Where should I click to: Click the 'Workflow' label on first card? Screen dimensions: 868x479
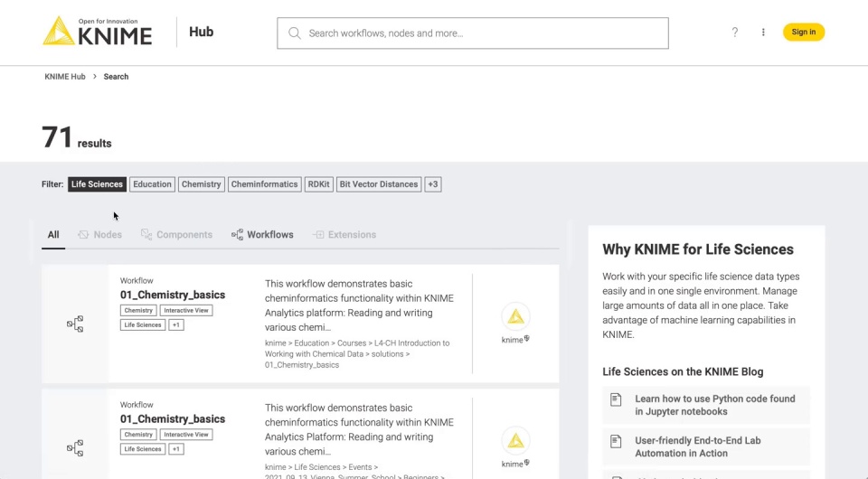pyautogui.click(x=137, y=280)
